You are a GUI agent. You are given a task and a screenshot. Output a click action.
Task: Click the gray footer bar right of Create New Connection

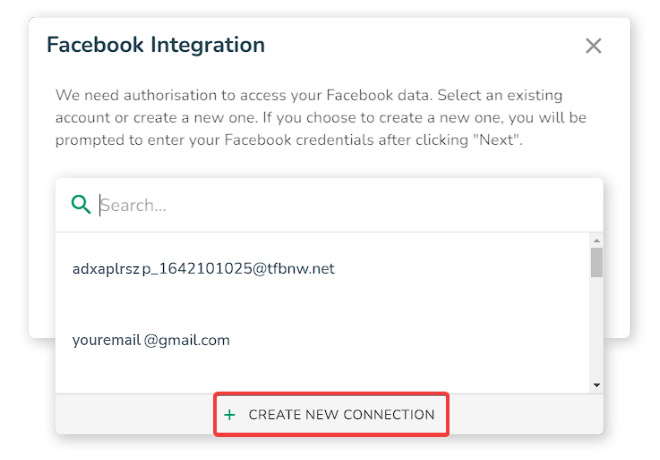526,415
